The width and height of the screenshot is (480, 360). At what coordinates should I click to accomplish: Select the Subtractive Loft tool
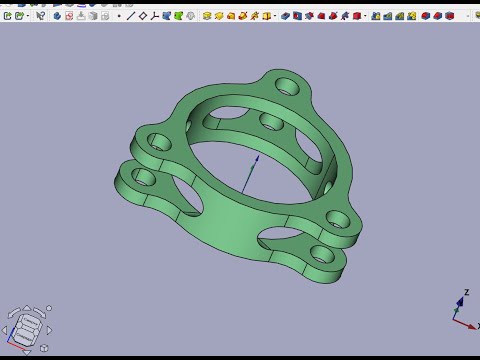[x=321, y=16]
